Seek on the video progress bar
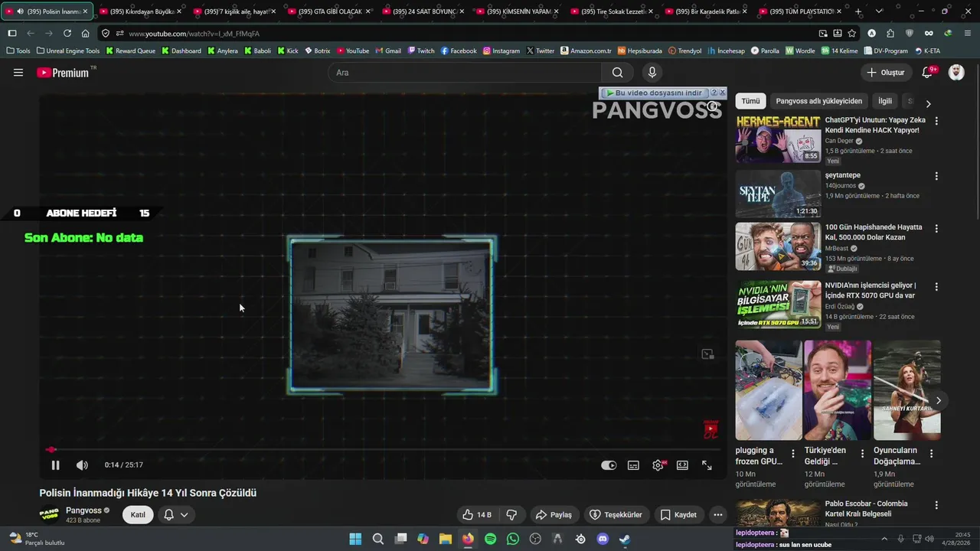This screenshot has height=551, width=980. click(383, 450)
